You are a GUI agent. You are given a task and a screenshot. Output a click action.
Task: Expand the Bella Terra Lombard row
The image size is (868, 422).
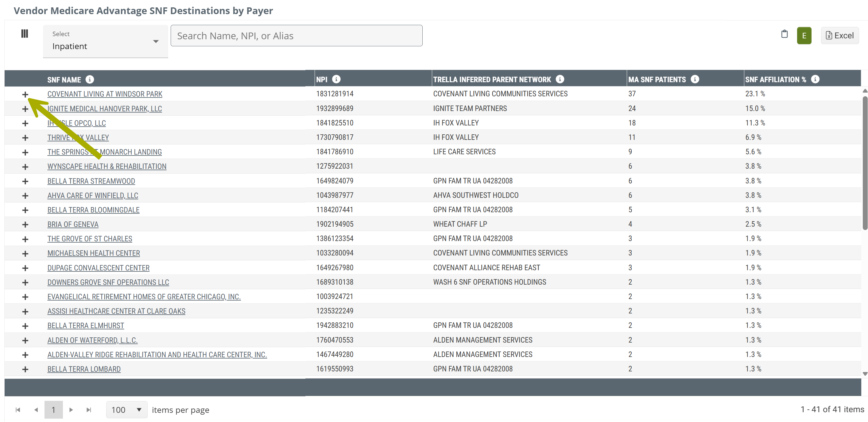(x=25, y=370)
